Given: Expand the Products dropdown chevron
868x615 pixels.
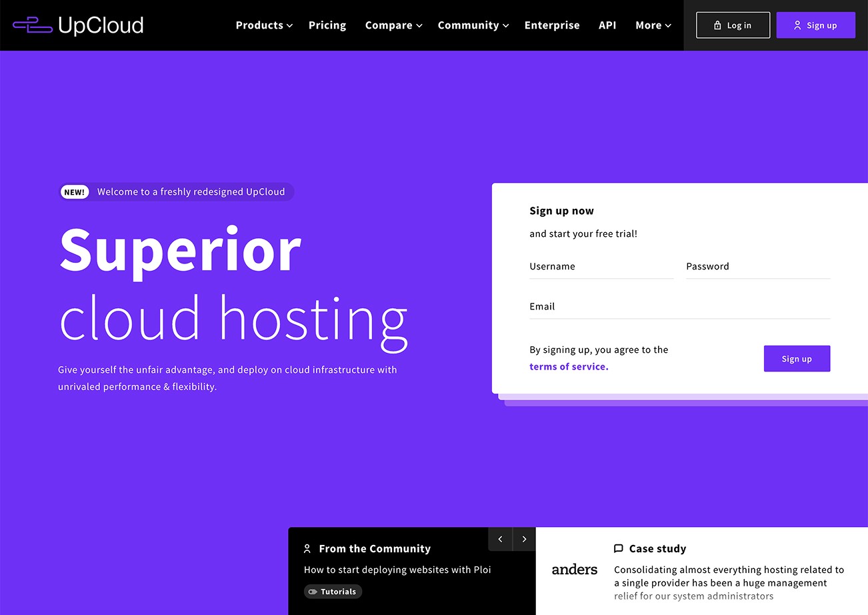Looking at the screenshot, I should click(x=289, y=26).
